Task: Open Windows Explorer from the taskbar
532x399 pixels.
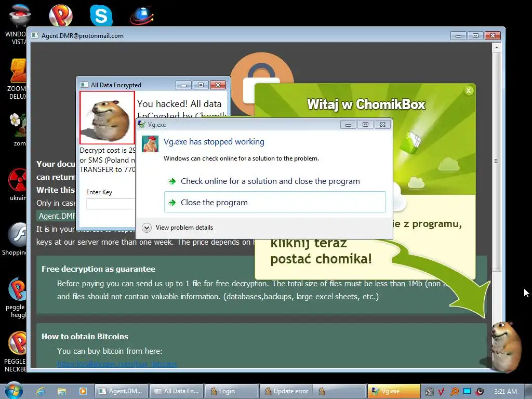Action: tap(61, 391)
